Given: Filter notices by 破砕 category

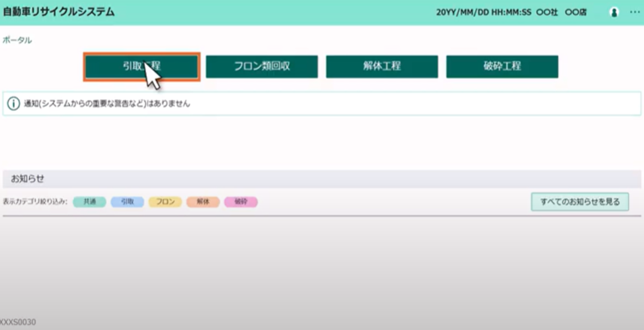Looking at the screenshot, I should tap(241, 202).
